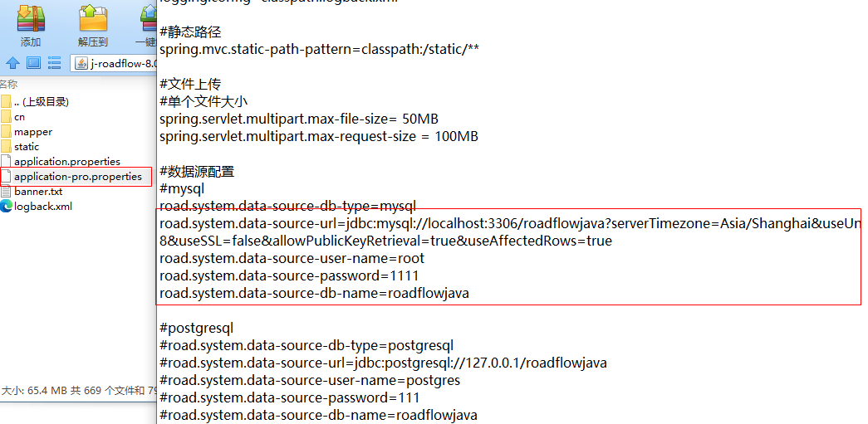Click the data-source-db-type=mysql line
Screen dimensions: 868x424
[x=288, y=207]
